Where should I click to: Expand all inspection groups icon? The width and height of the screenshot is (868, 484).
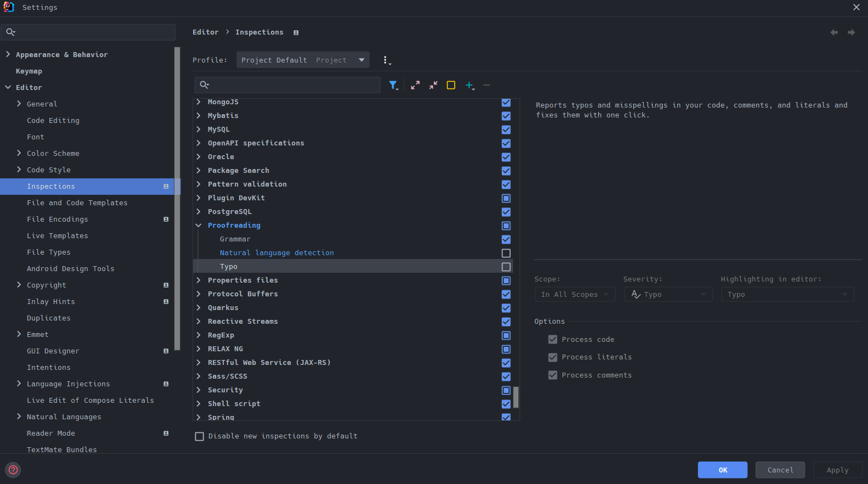(415, 85)
